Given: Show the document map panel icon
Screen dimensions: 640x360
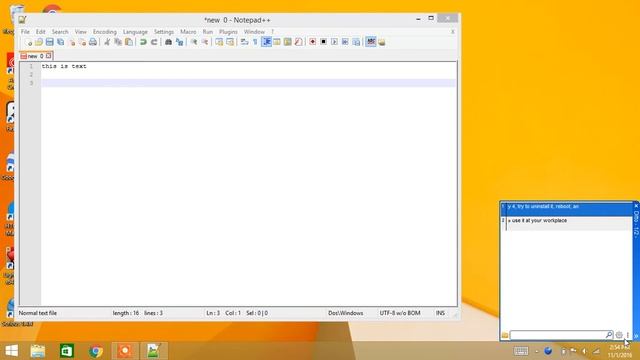Looking at the screenshot, I should 288,42.
